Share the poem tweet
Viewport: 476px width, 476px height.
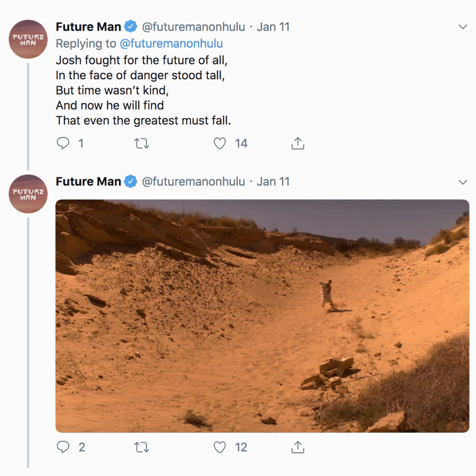click(297, 143)
